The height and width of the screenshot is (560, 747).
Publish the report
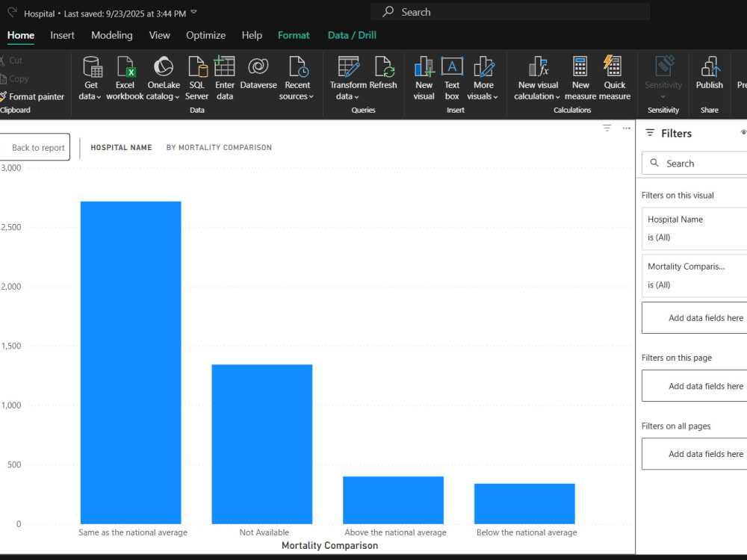[x=710, y=73]
